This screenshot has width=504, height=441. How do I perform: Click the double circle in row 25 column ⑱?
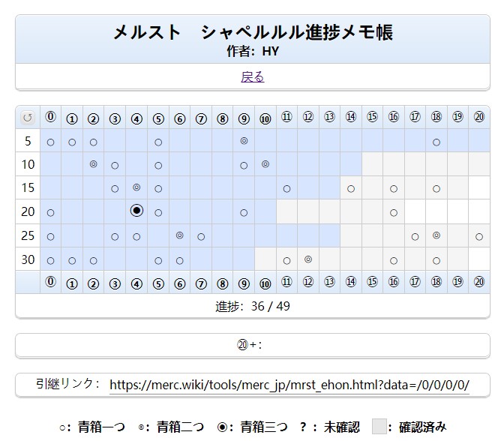pyautogui.click(x=436, y=235)
